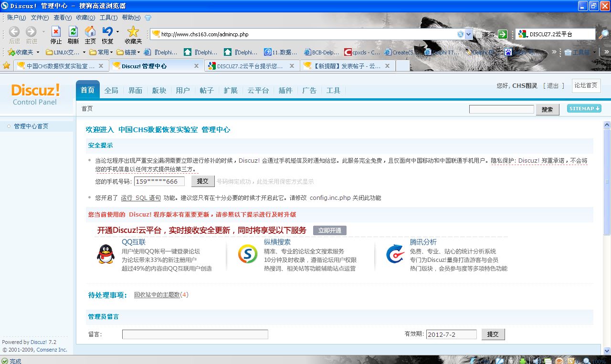
Task: Click the 手机号码 input field
Action: pos(159,181)
